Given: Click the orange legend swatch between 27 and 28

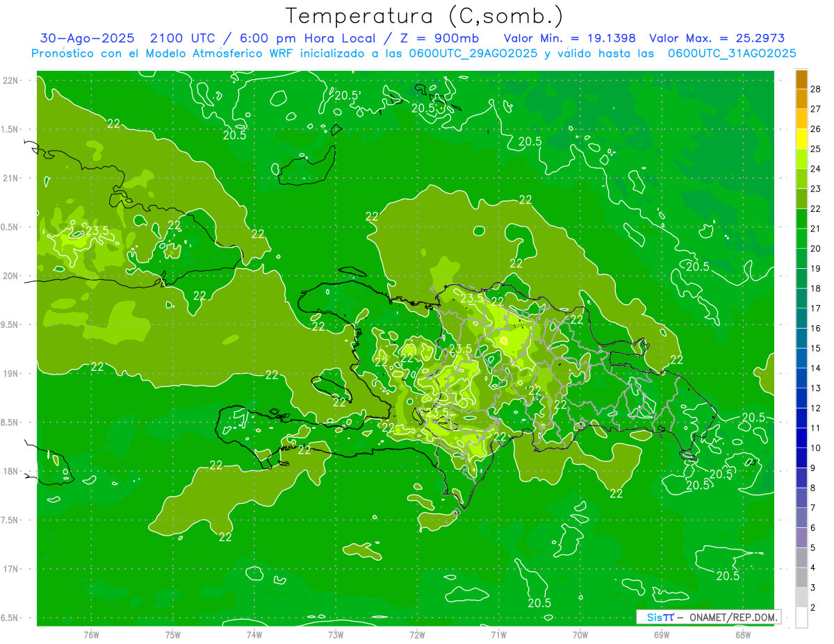Looking at the screenshot, I should pyautogui.click(x=801, y=99).
